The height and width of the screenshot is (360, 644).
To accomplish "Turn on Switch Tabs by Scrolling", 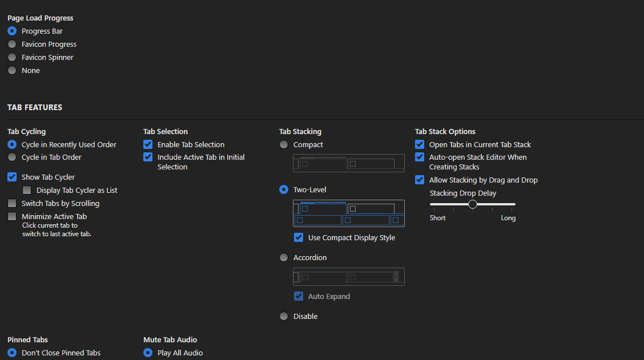I will coord(12,204).
